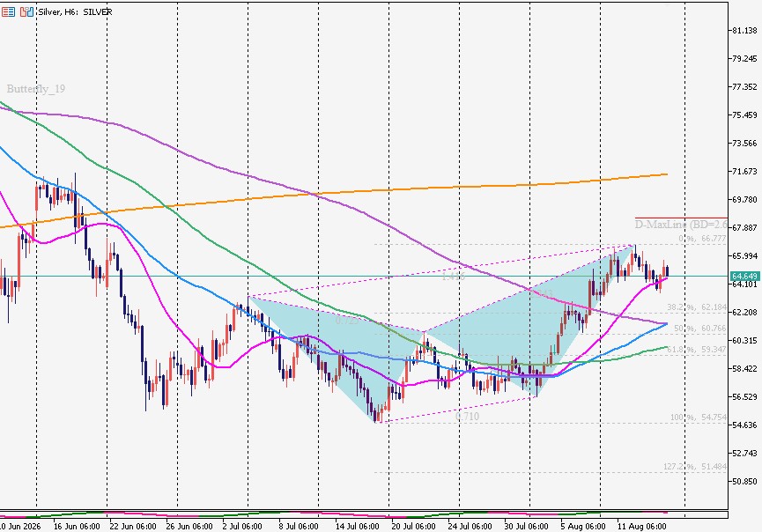Click the '20 Jul 06:00' time label
762x532 pixels.
point(413,527)
